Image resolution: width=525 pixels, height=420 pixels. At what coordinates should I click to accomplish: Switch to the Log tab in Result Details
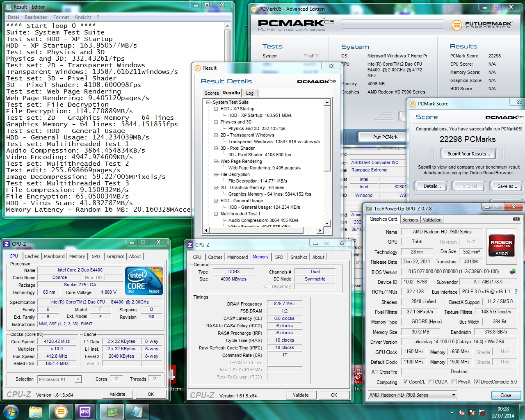(250, 93)
